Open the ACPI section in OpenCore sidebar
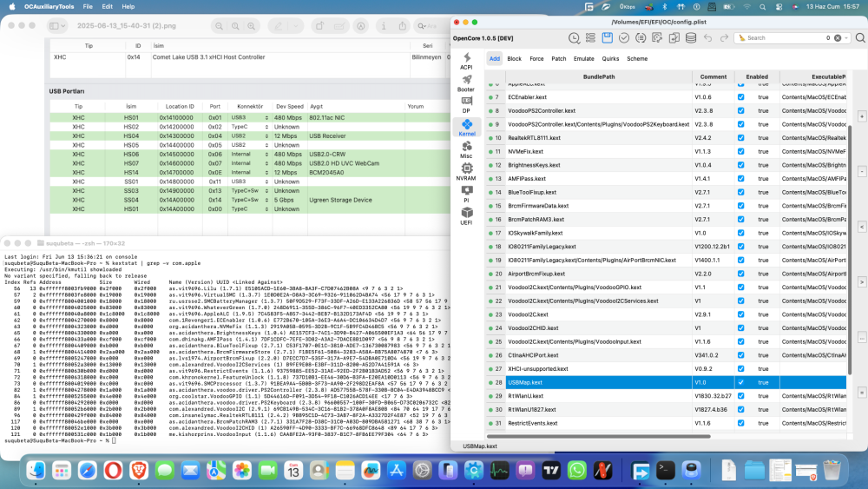The image size is (868, 489). [x=467, y=61]
